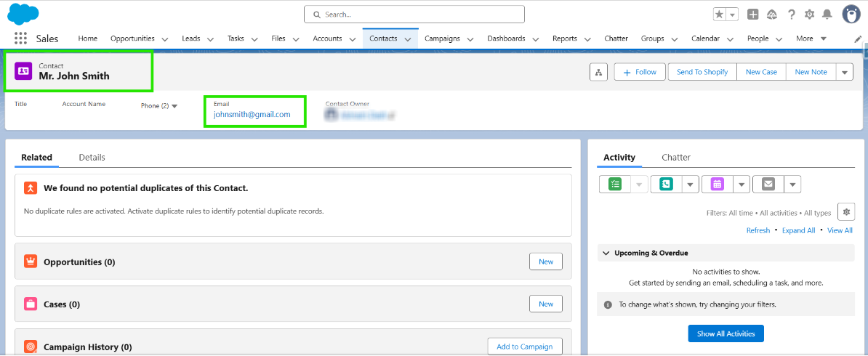The image size is (868, 356).
Task: Expand the favorites list dropdown arrow
Action: (x=732, y=15)
